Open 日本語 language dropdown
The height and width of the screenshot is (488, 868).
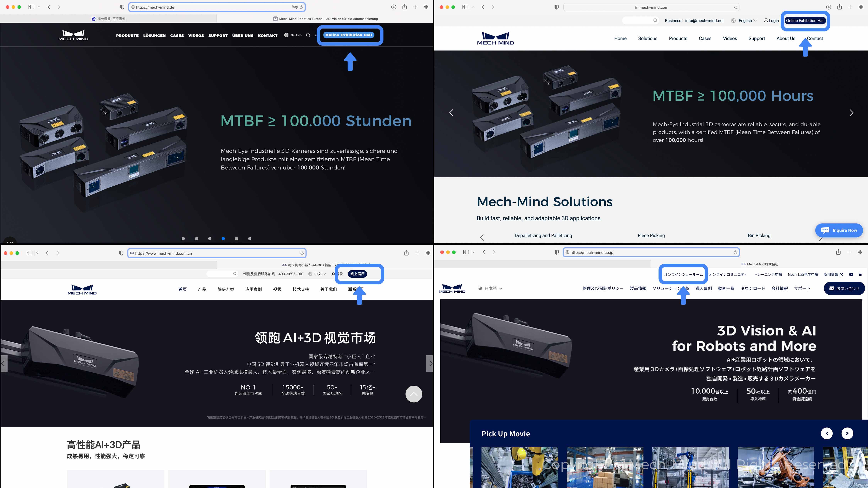[490, 288]
